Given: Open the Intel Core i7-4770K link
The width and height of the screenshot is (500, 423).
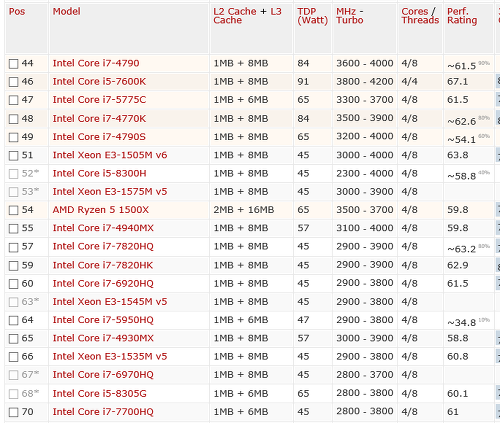Looking at the screenshot, I should [99, 119].
